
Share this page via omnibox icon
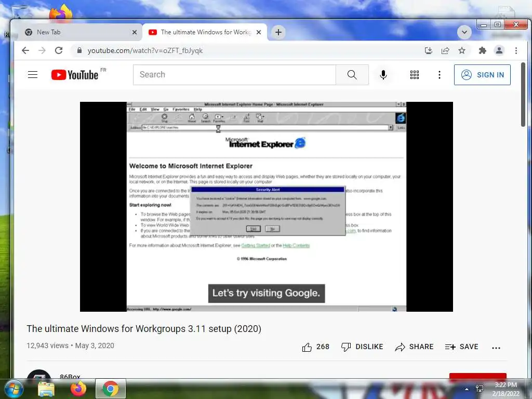(445, 50)
